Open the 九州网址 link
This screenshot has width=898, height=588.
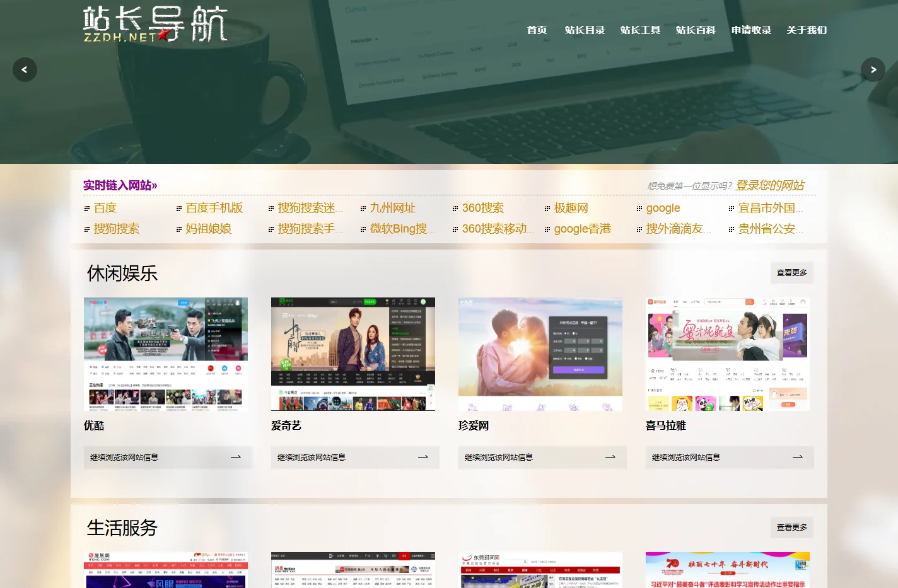point(393,208)
